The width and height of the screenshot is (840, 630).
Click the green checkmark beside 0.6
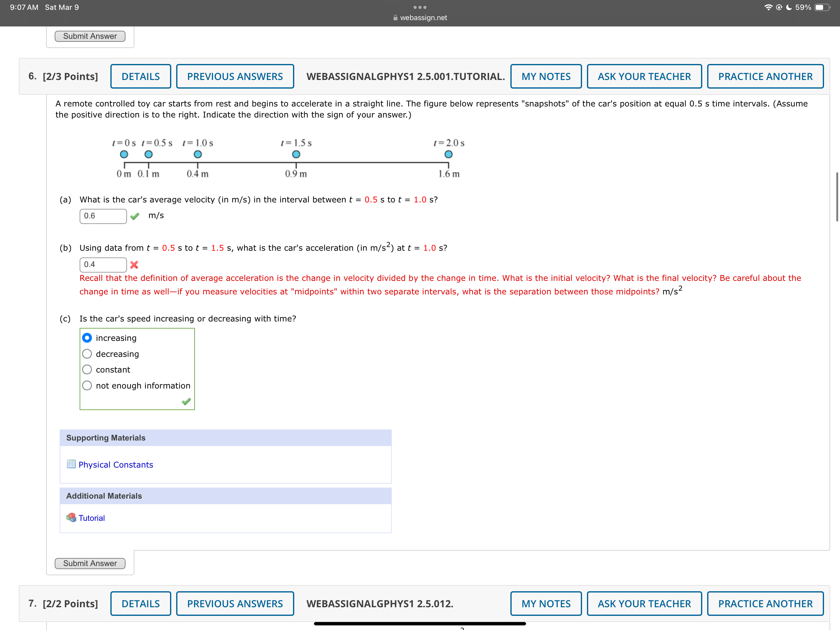(134, 216)
